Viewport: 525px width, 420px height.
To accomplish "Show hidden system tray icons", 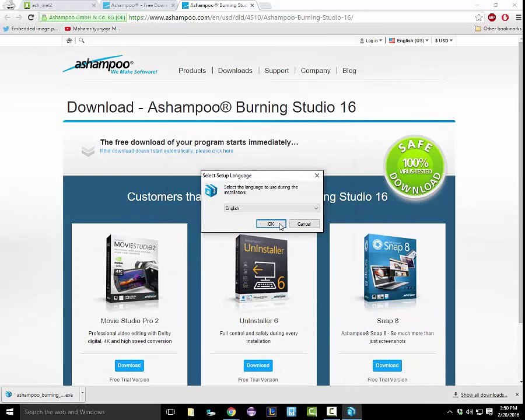I will pos(450,412).
